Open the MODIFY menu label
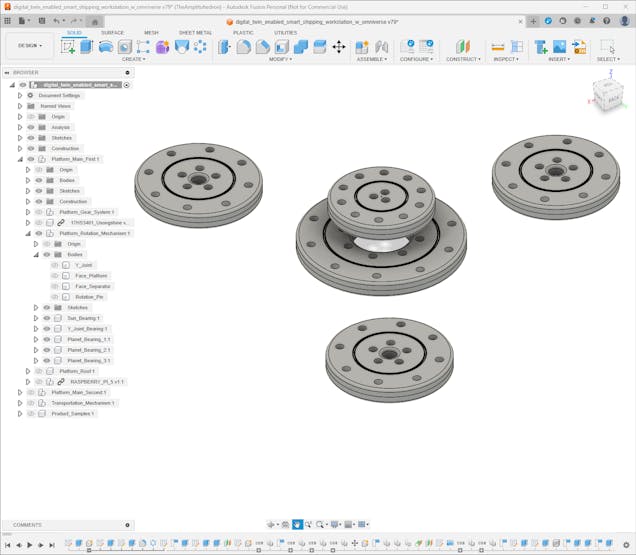The image size is (636, 555). [281, 59]
